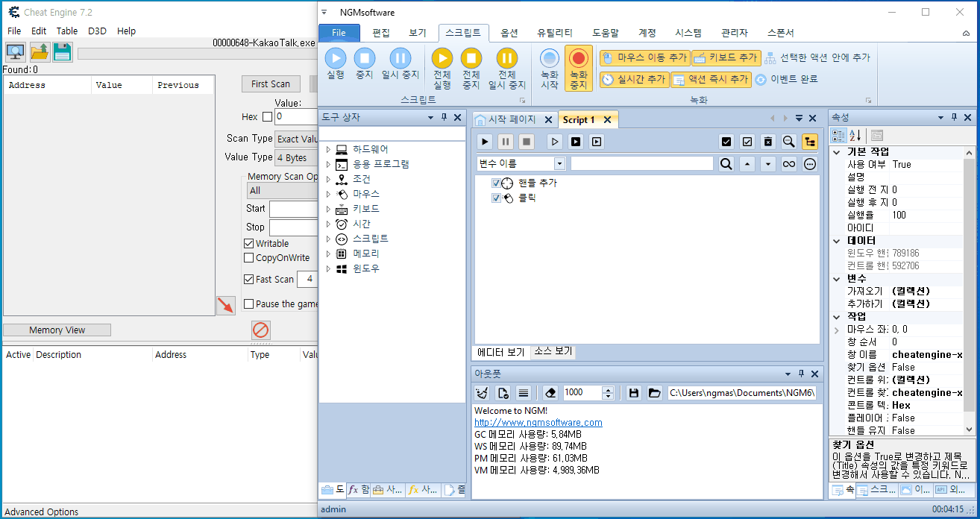Open the 편집 ribbon tab

tap(381, 33)
